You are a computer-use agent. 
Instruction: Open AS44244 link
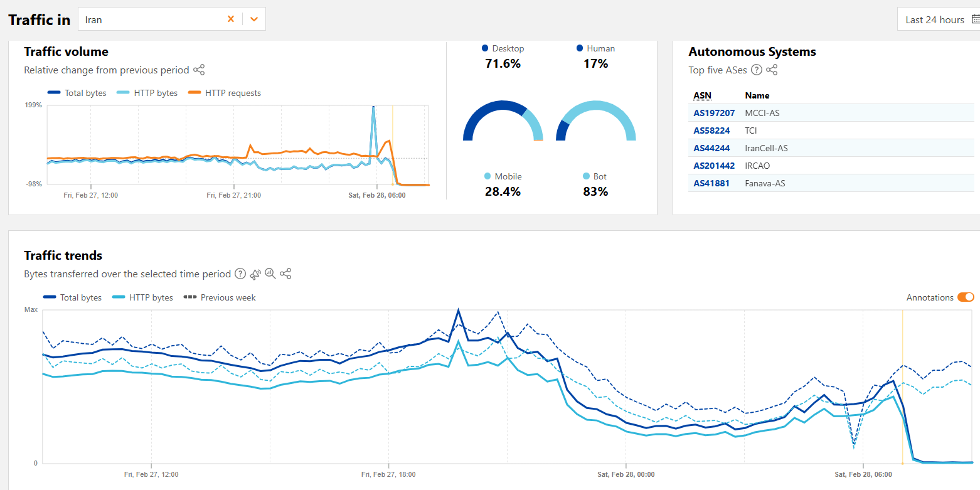pyautogui.click(x=711, y=148)
